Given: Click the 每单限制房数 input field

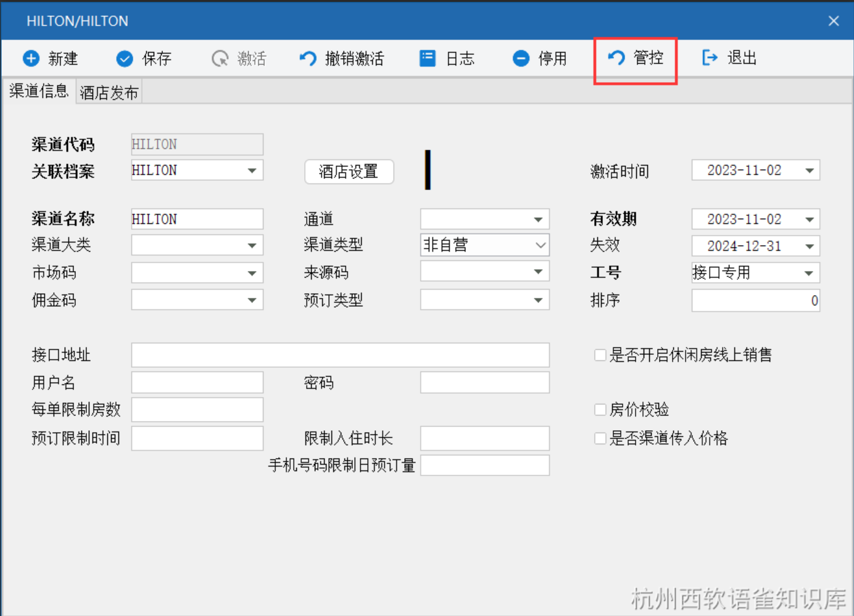Looking at the screenshot, I should coord(197,410).
